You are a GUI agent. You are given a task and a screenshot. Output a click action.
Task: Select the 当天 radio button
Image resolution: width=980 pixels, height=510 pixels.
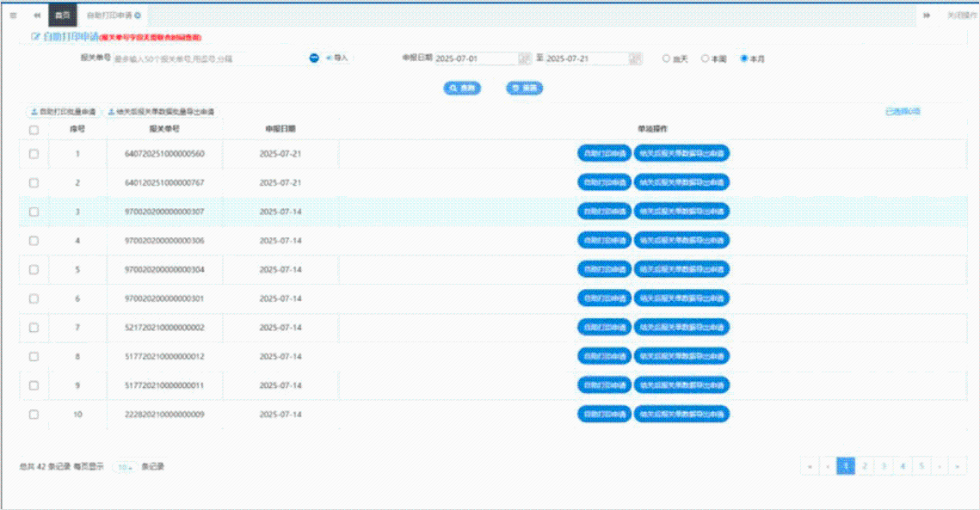666,58
